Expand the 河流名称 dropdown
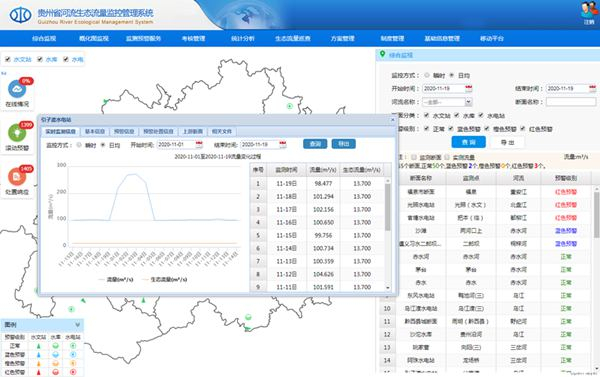 click(x=468, y=102)
